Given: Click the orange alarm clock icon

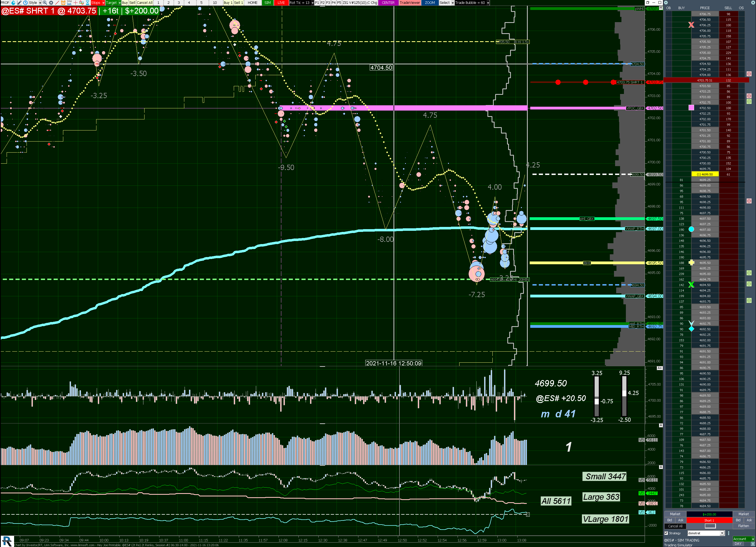Looking at the screenshot, I should click(63, 3).
